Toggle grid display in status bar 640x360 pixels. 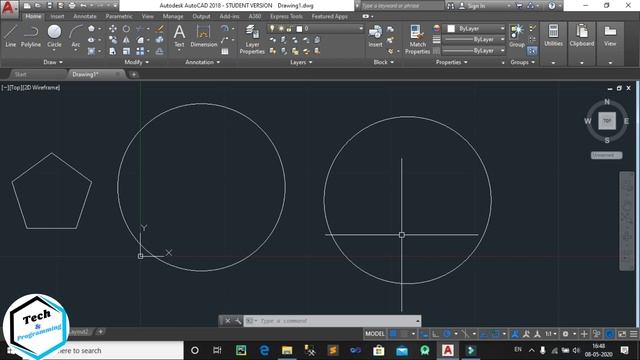(x=393, y=334)
